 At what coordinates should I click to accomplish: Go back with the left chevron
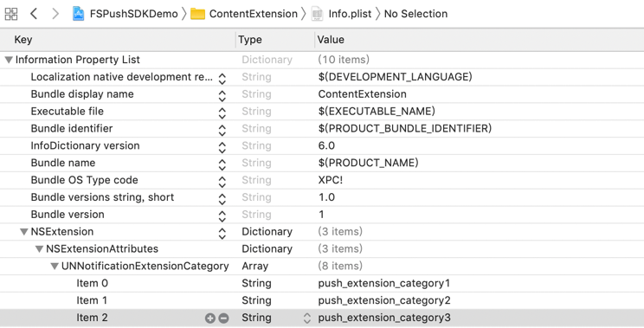(34, 14)
